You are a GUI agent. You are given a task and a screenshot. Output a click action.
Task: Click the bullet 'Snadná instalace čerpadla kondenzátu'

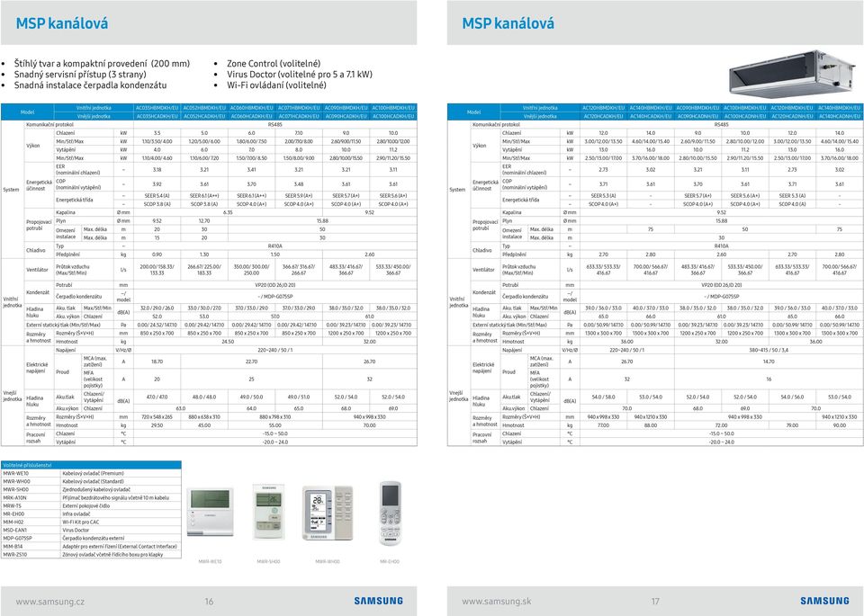[90, 85]
